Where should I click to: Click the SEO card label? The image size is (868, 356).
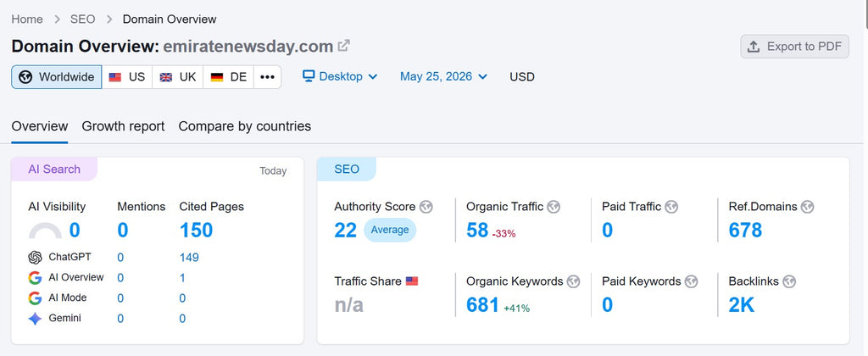pyautogui.click(x=347, y=170)
